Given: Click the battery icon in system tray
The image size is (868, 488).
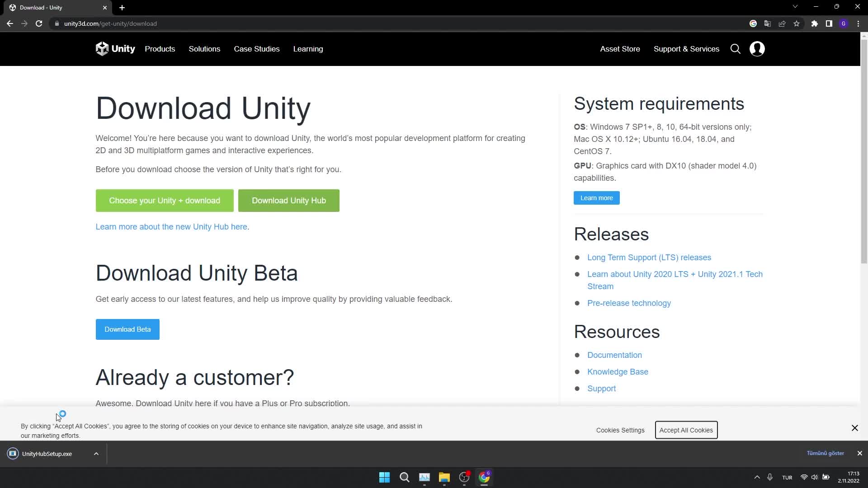Looking at the screenshot, I should [x=826, y=477].
